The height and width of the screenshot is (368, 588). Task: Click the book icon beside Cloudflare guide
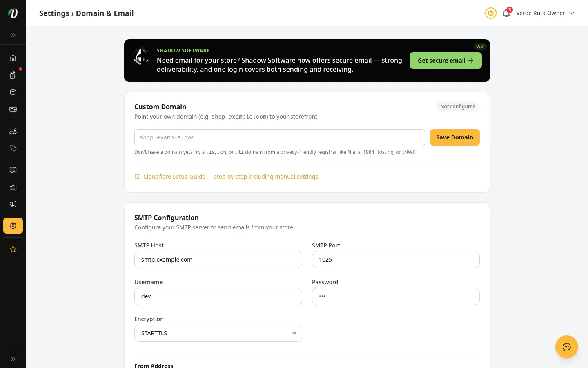pos(138,177)
